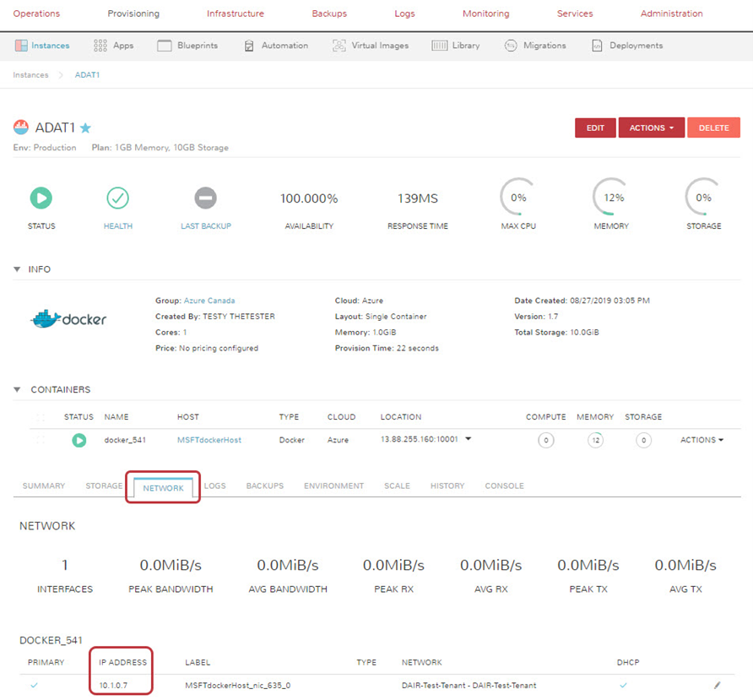This screenshot has width=753, height=700.
Task: Click the pencil edit icon for network row
Action: pyautogui.click(x=718, y=686)
